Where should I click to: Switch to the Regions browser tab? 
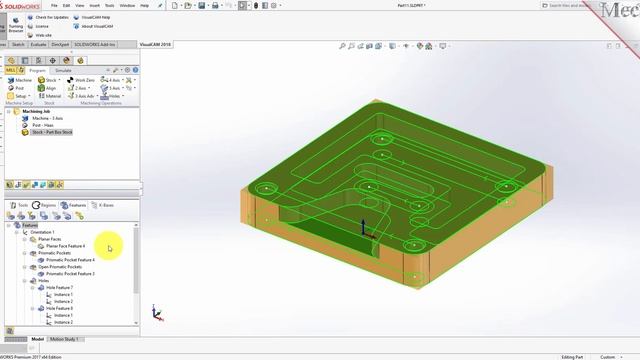pos(44,205)
